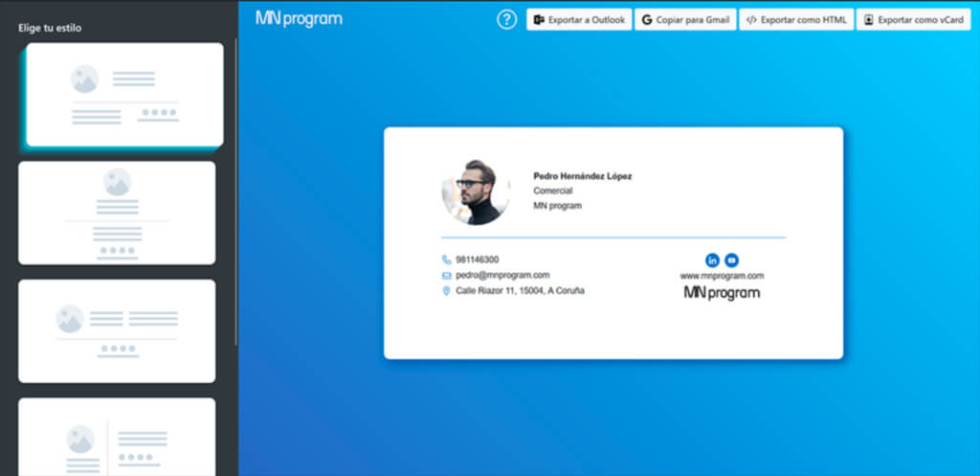Click the YouTube icon in the signature
The width and height of the screenshot is (980, 476).
tap(731, 261)
